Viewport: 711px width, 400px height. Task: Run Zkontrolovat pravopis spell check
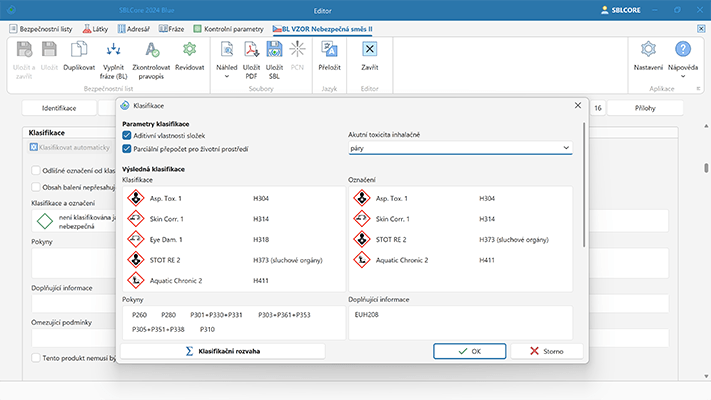pyautogui.click(x=152, y=50)
